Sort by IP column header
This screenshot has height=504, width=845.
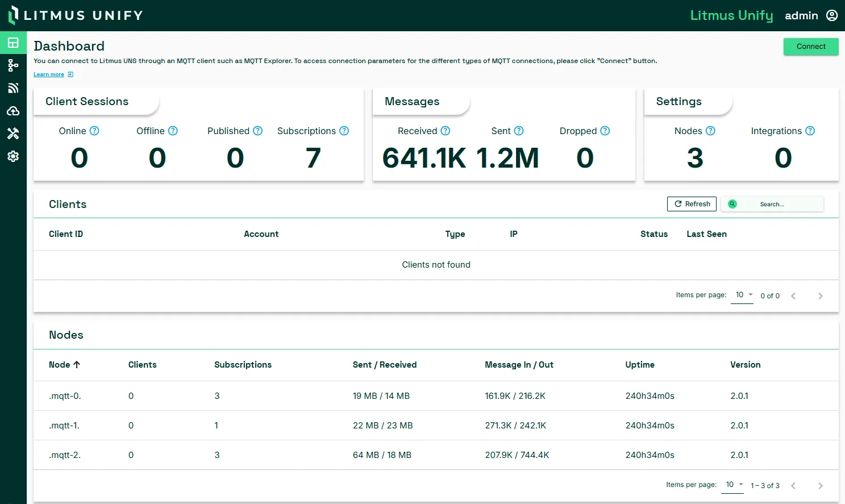coord(514,234)
